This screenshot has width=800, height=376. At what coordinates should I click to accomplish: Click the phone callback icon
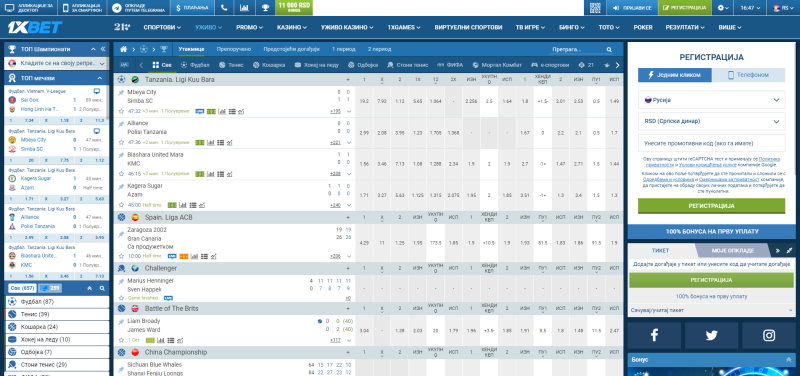coord(224,8)
